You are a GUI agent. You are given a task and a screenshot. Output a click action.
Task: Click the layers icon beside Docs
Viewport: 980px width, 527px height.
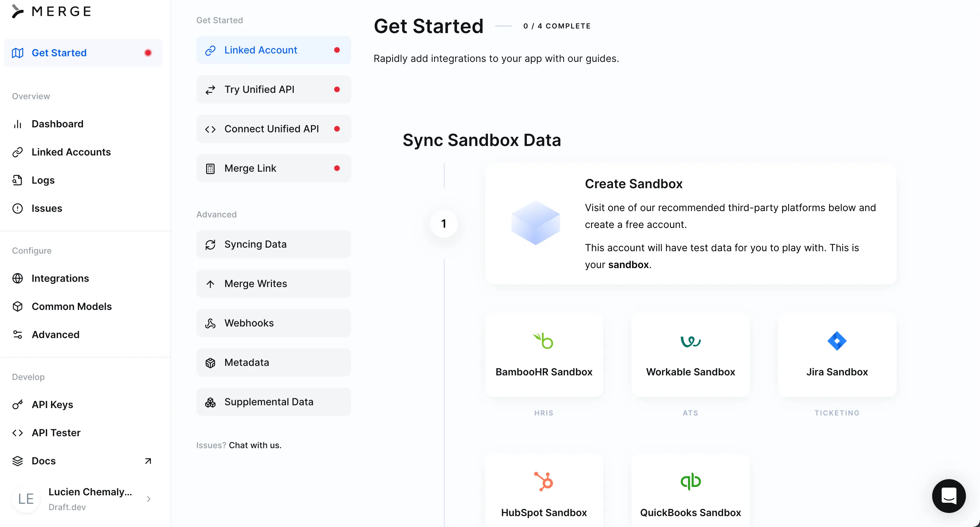tap(18, 461)
